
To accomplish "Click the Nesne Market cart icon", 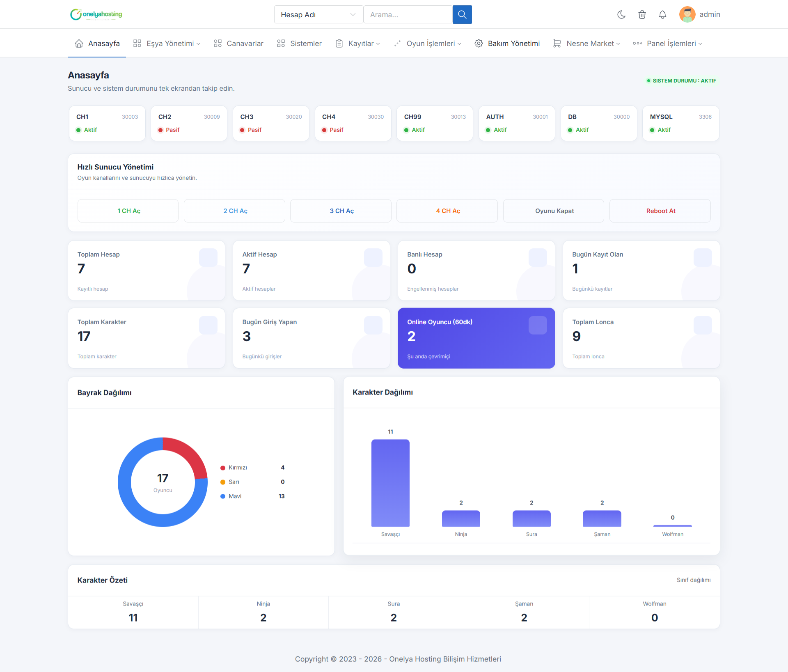I will click(x=557, y=44).
